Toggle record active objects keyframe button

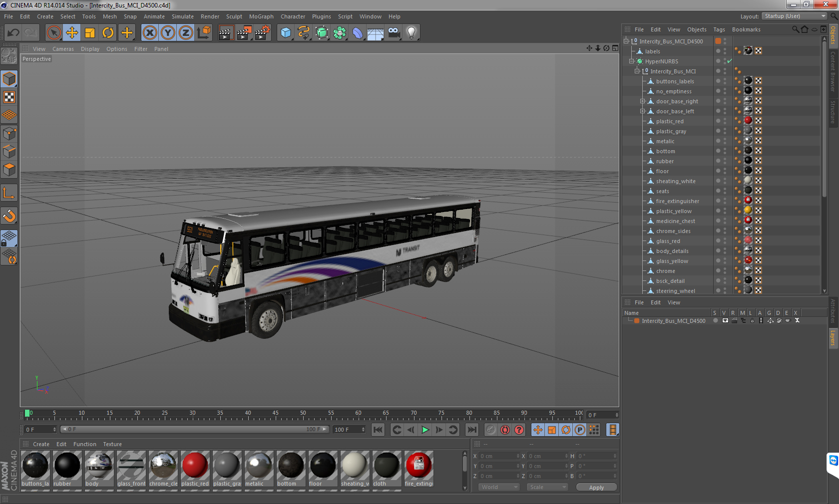tap(491, 430)
